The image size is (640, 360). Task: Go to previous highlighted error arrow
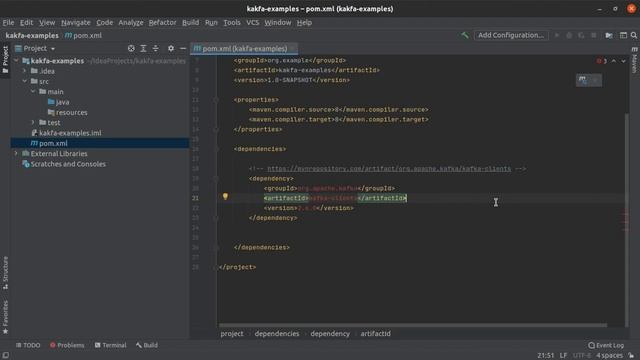tap(613, 61)
